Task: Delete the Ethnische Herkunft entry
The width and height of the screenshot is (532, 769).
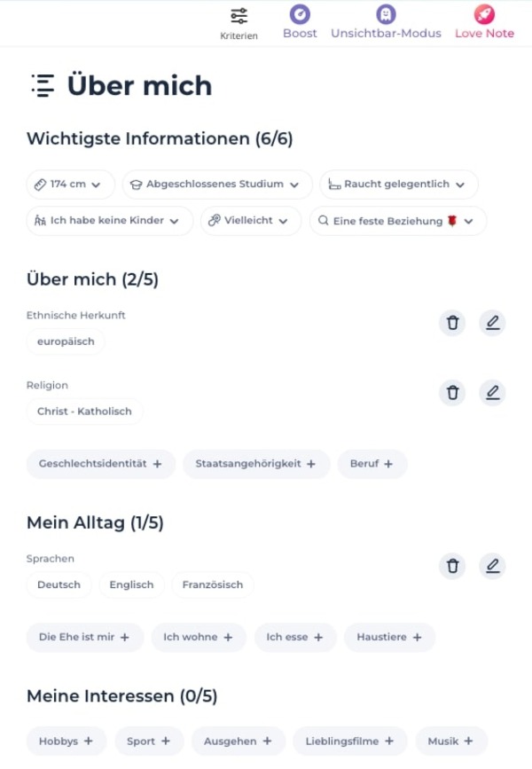Action: pyautogui.click(x=452, y=322)
